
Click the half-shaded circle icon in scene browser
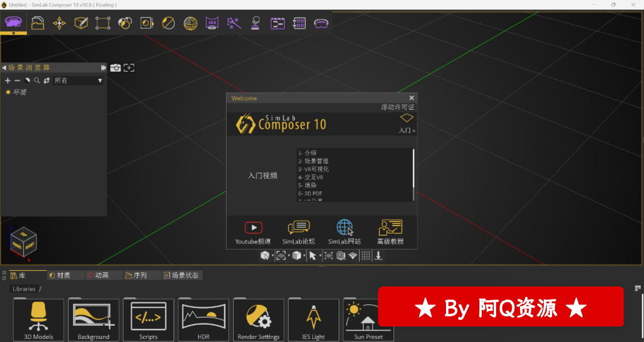27,81
